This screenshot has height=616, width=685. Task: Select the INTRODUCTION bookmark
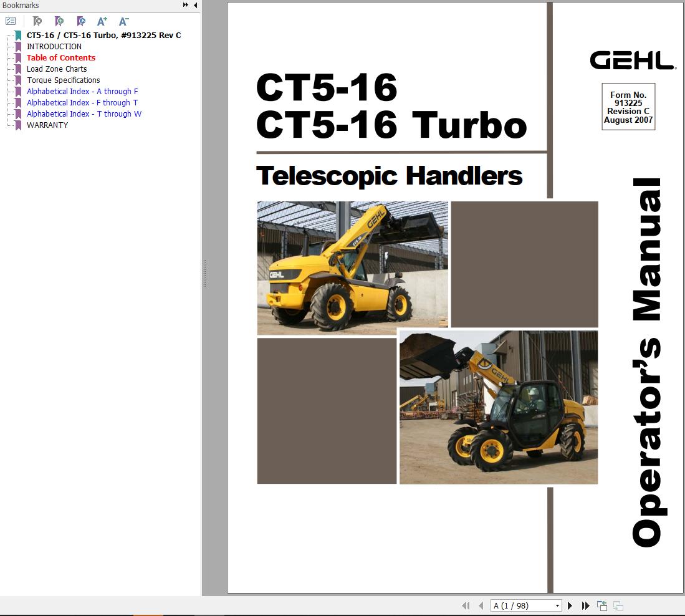pos(54,46)
